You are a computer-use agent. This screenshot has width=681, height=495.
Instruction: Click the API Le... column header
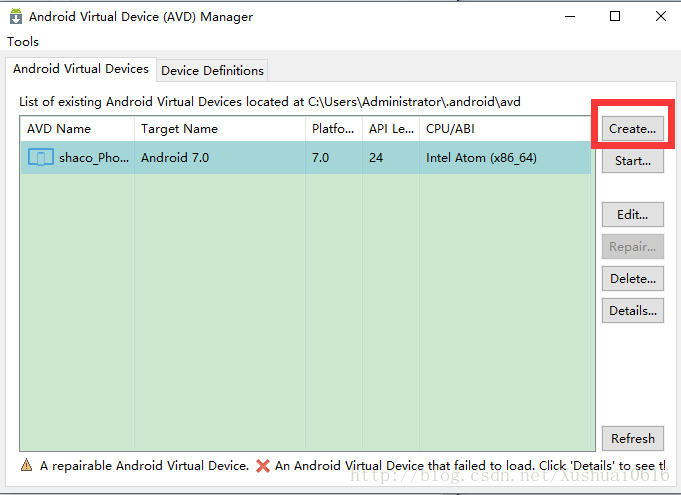391,129
